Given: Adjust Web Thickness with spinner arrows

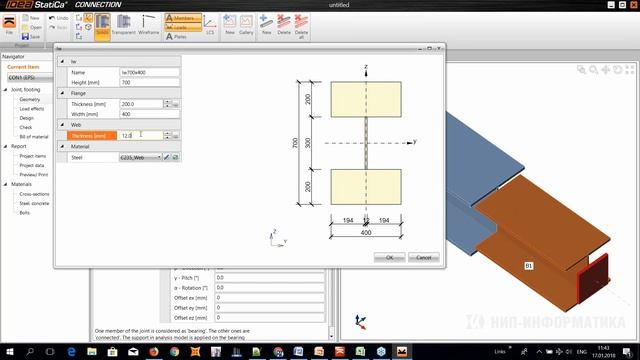Looking at the screenshot, I should (167, 136).
